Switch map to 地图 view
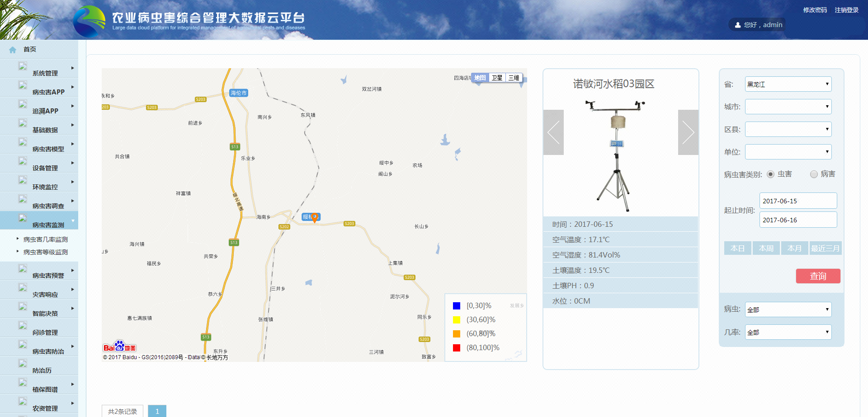Viewport: 868px width, 417px height. click(x=480, y=78)
